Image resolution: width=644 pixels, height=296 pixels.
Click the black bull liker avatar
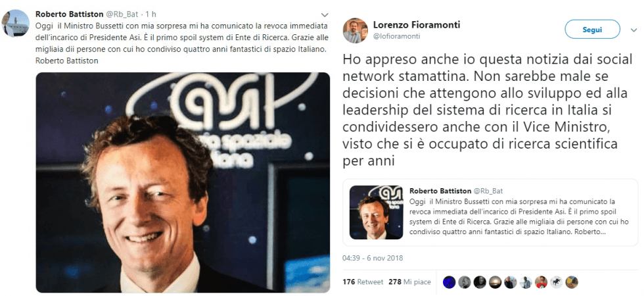pyautogui.click(x=556, y=282)
